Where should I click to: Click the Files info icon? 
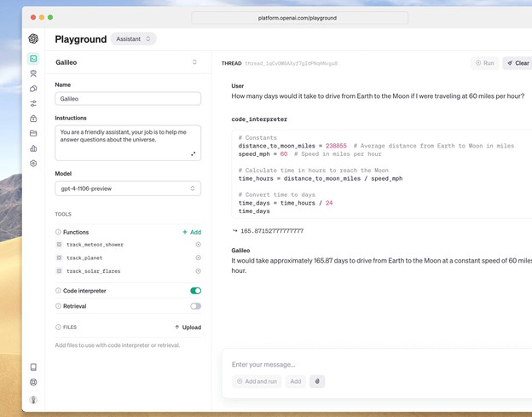(x=58, y=327)
